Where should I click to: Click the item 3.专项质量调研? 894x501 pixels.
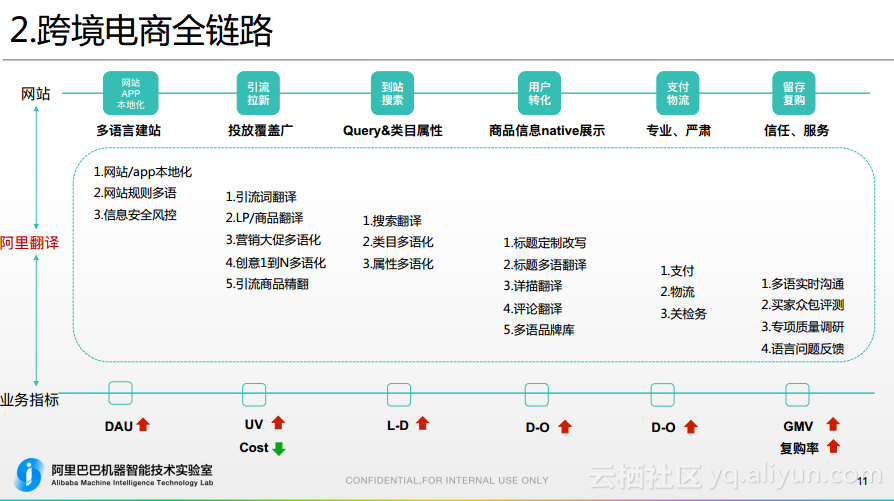click(803, 327)
